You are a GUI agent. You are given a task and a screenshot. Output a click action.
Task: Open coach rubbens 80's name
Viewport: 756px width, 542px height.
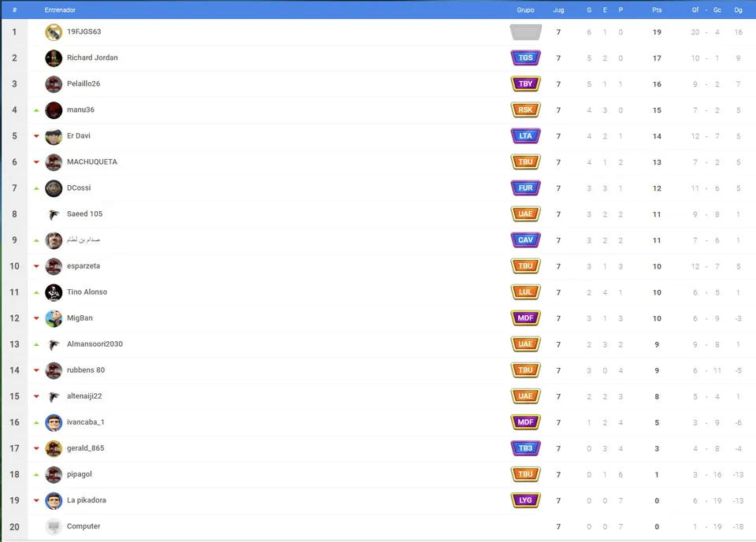(86, 370)
